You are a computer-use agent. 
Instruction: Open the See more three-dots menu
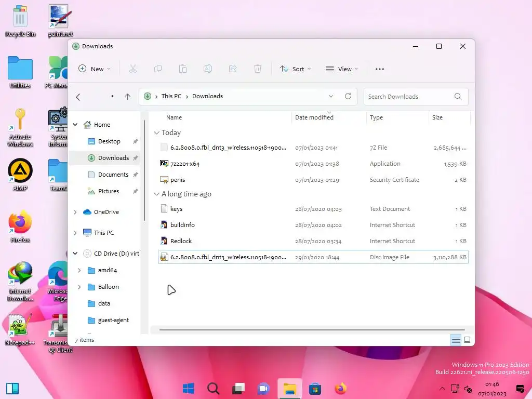380,69
